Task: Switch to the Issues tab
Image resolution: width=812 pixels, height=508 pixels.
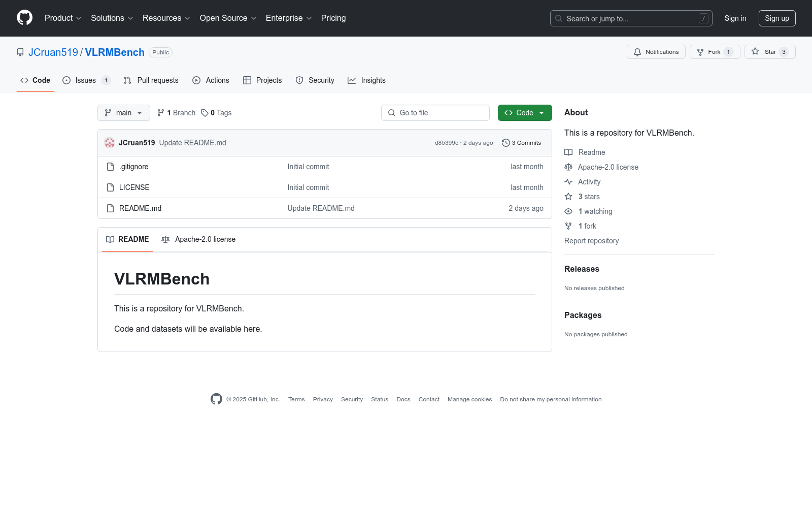Action: pyautogui.click(x=86, y=80)
